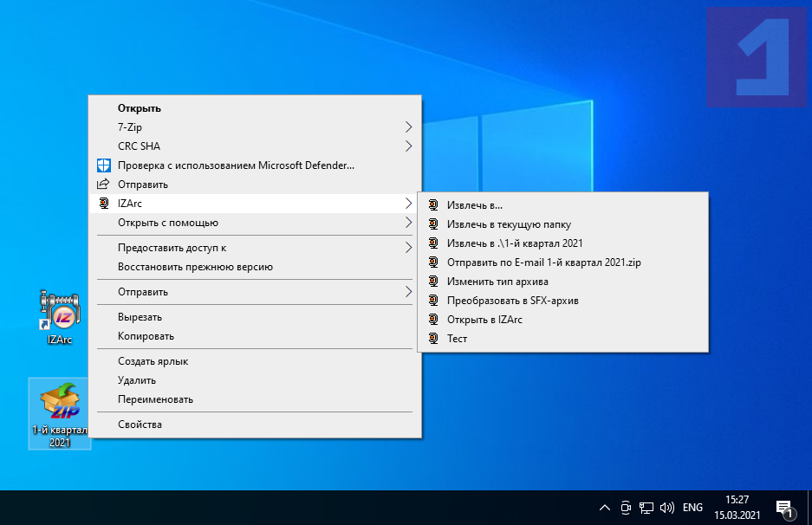
Task: Select Преобразовать в SFX-архив option
Action: 512,301
